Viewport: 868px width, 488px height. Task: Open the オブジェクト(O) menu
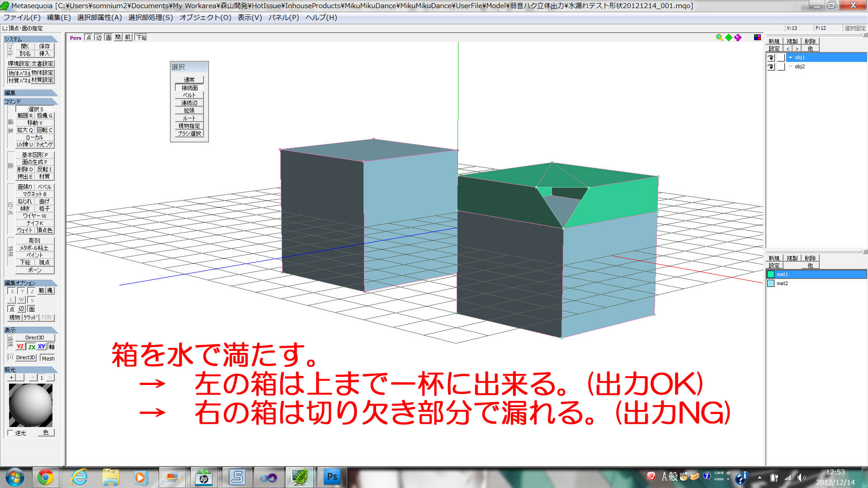(205, 18)
